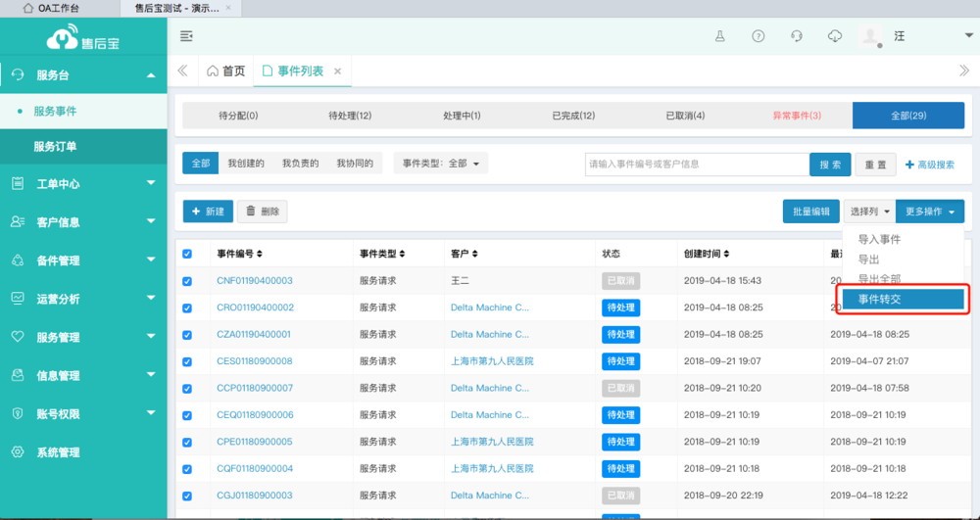Click the user avatar picture
980x520 pixels.
click(x=870, y=35)
